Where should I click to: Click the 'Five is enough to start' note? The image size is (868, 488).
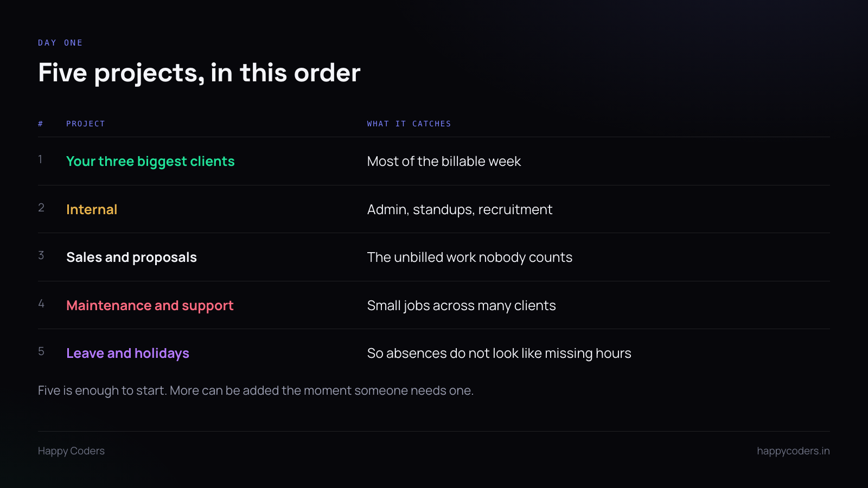point(256,390)
